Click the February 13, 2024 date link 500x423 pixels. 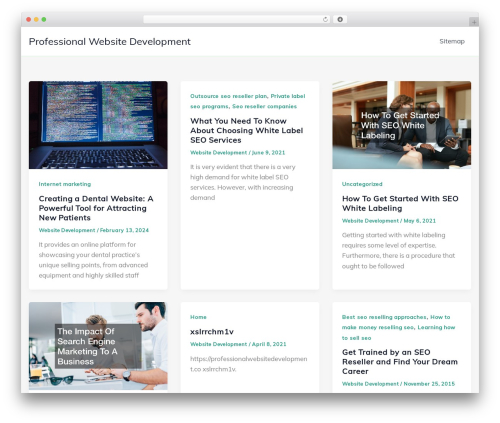pyautogui.click(x=124, y=230)
